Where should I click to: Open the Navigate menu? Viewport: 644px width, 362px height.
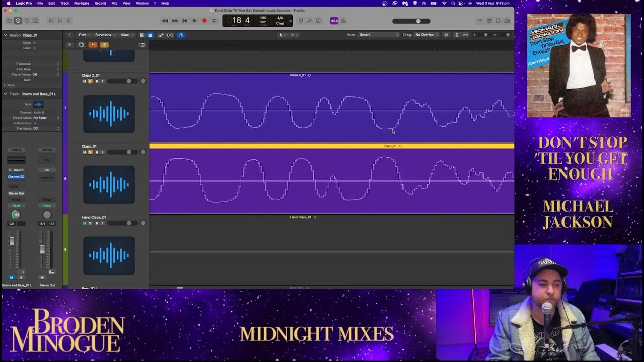coord(82,3)
